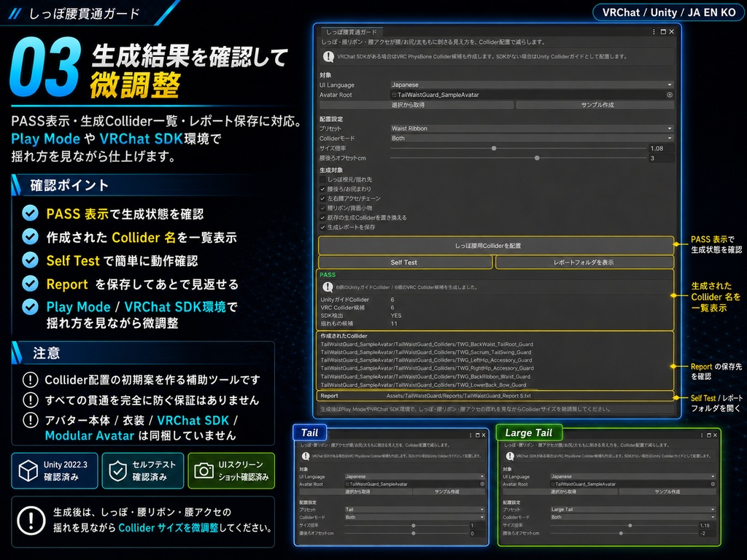Open the プリセット dropdown showing Large Tail
747x560 pixels.
tap(632, 510)
